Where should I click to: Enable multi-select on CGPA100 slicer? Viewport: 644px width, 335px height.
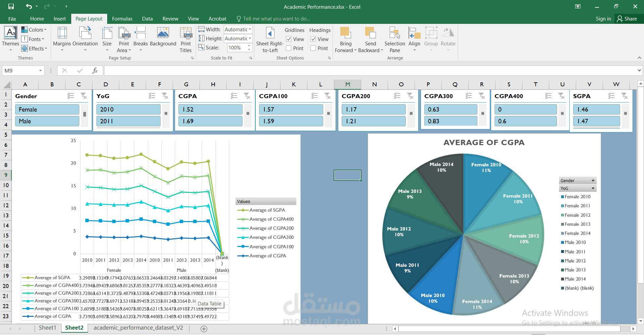[x=315, y=96]
